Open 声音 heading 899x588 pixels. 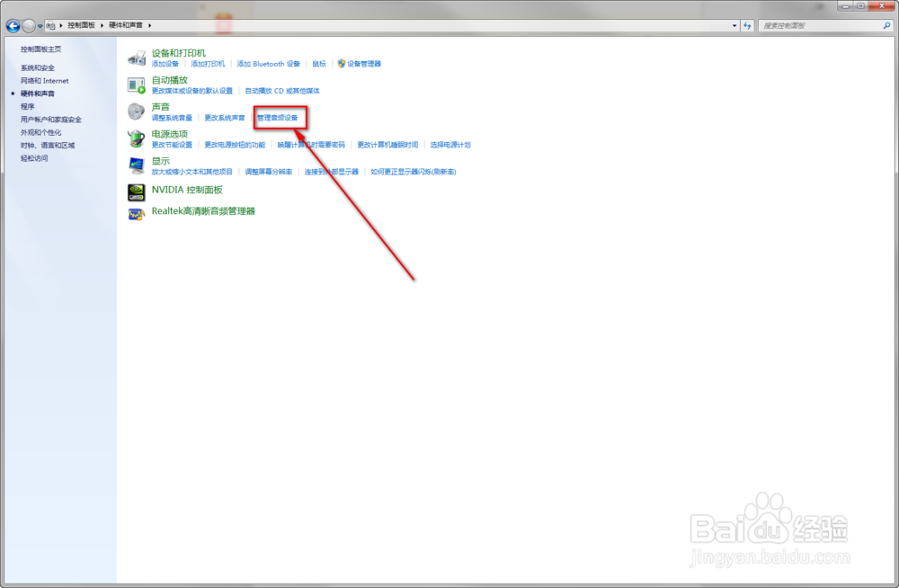point(161,107)
